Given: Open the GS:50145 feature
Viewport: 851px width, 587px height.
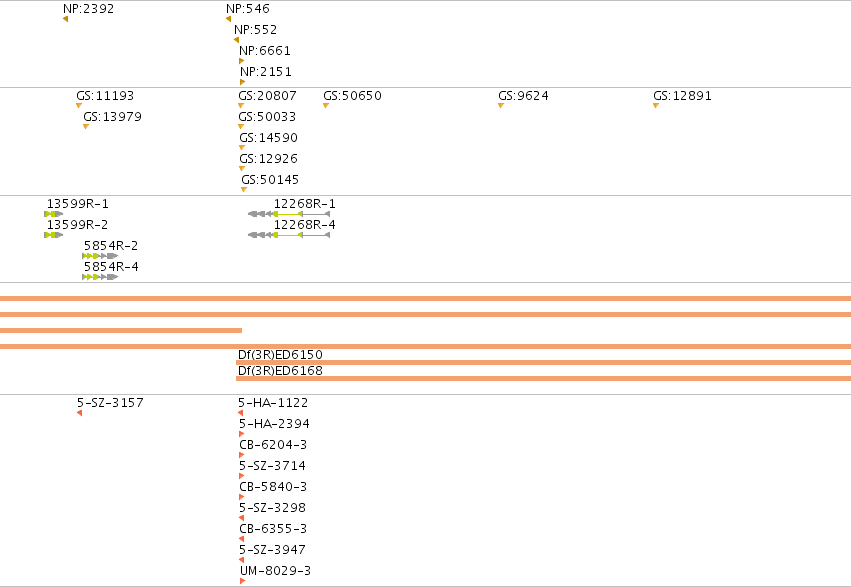Looking at the screenshot, I should point(270,180).
